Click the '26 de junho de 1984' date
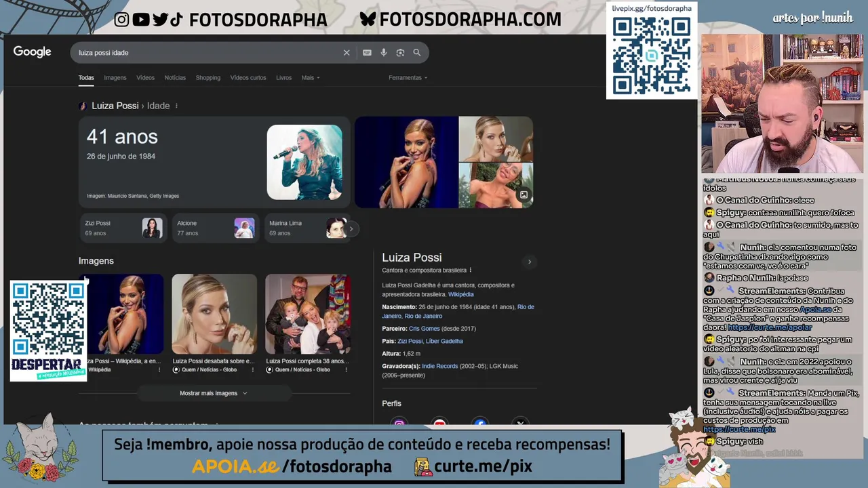The image size is (868, 488). tap(121, 157)
